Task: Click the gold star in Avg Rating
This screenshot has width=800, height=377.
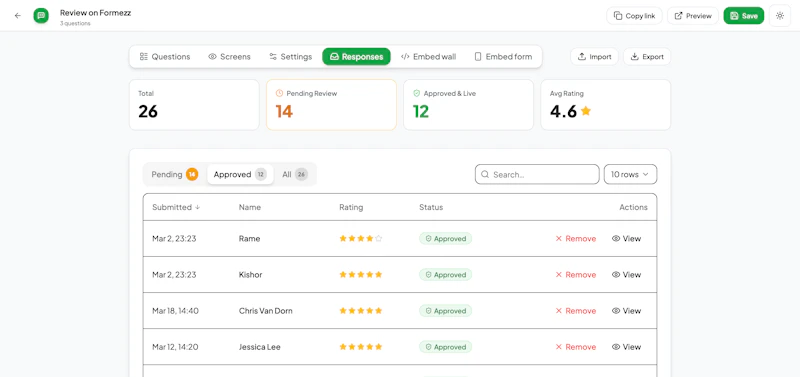Action: [x=586, y=110]
